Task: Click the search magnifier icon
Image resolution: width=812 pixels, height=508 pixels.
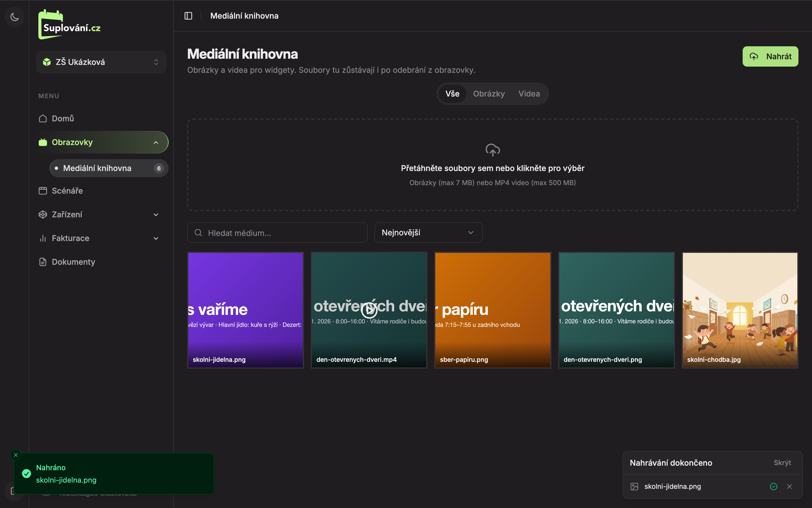Action: coord(198,233)
